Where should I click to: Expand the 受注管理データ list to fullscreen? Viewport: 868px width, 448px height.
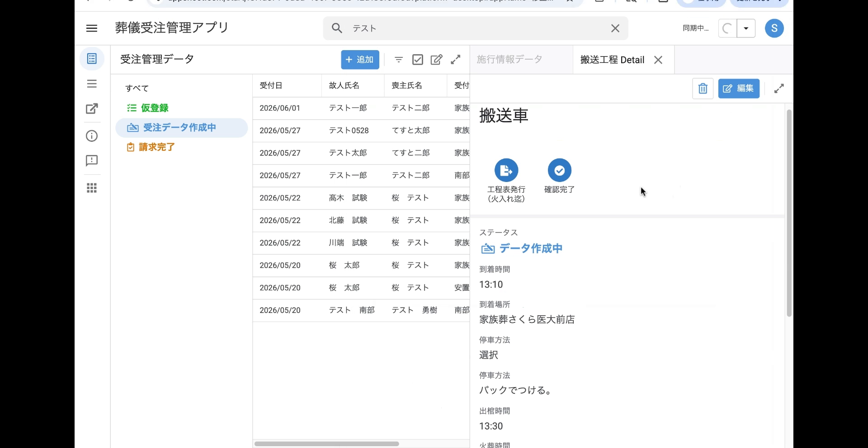pos(456,60)
